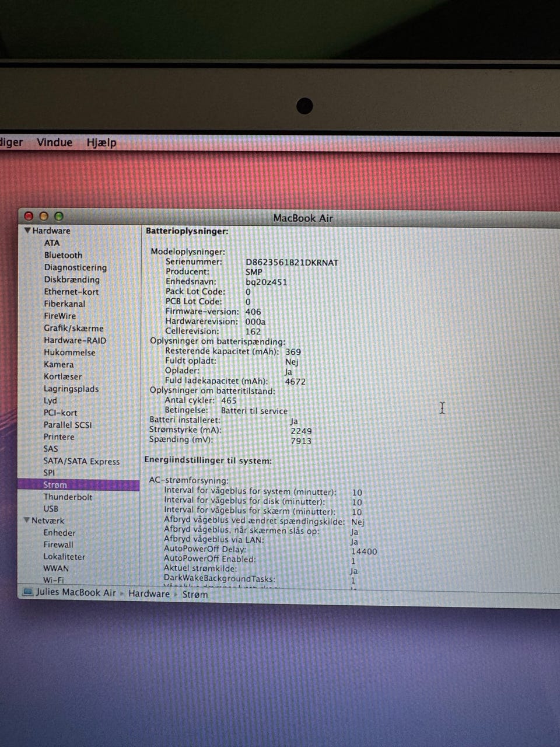Click the Spænding value 7913
This screenshot has width=560, height=747.
click(x=301, y=441)
